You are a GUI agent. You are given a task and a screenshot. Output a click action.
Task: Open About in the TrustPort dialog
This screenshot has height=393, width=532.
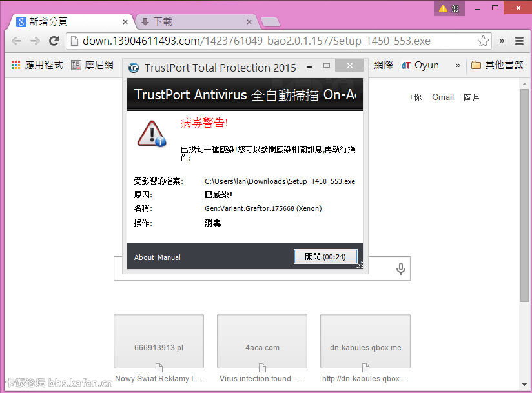point(144,257)
